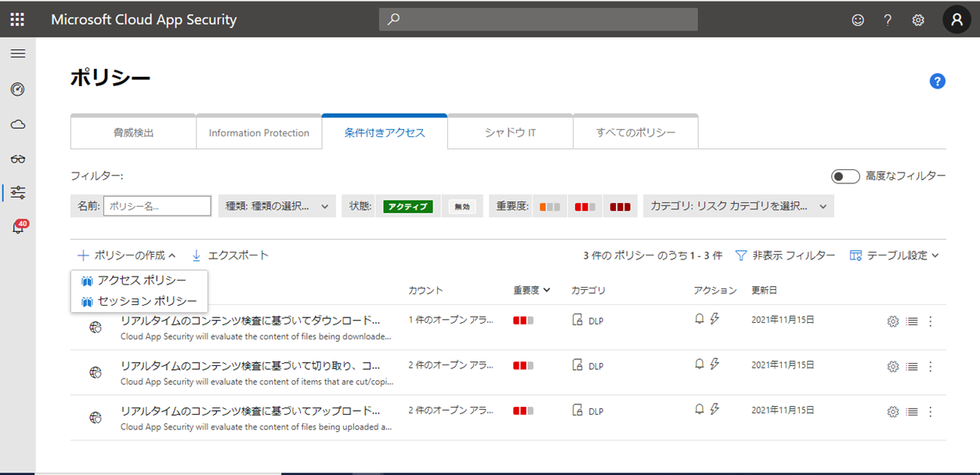Open the settings gear in header
Image resolution: width=980 pixels, height=475 pixels.
918,20
